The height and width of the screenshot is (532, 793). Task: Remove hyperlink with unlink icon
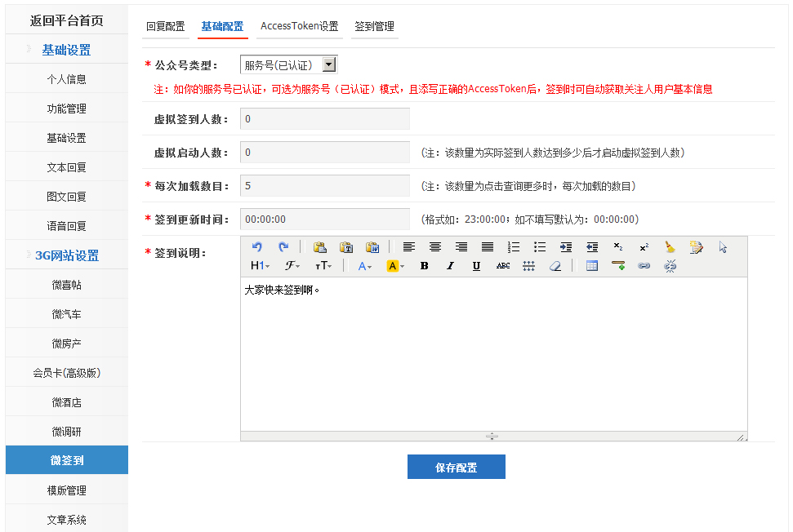click(x=670, y=266)
